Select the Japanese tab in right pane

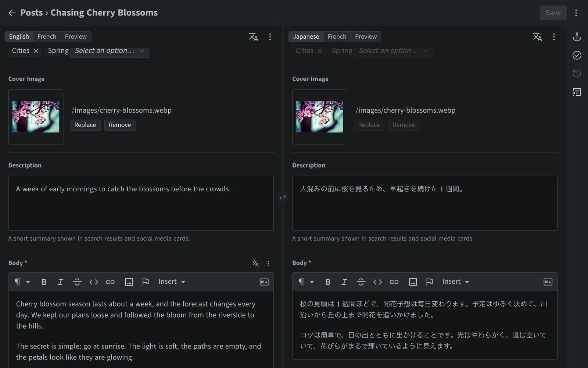(x=306, y=37)
